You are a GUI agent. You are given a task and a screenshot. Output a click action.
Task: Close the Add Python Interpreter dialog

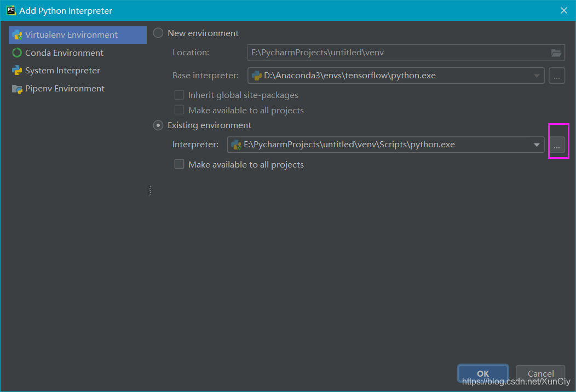(564, 10)
